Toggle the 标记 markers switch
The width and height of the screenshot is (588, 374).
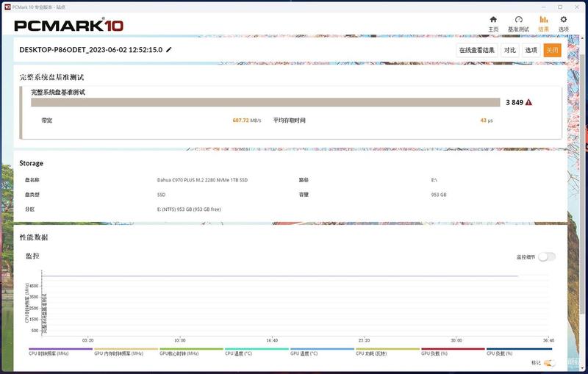pyautogui.click(x=549, y=362)
